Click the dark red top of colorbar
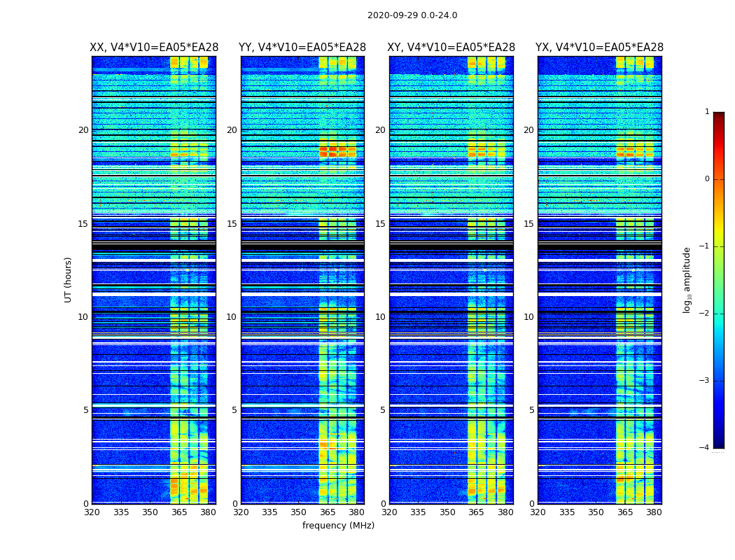This screenshot has height=560, width=735. pyautogui.click(x=719, y=115)
